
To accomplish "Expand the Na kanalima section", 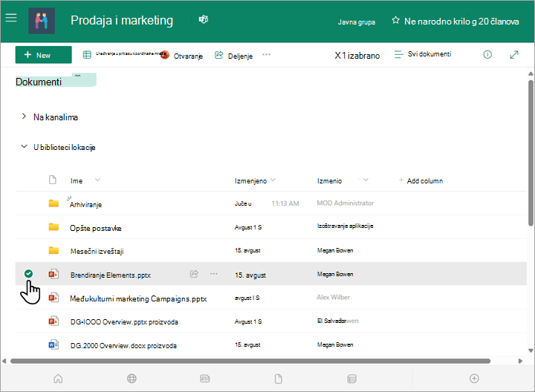I will [24, 117].
